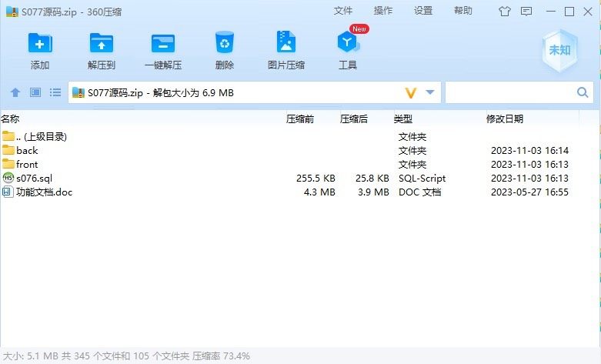The width and height of the screenshot is (601, 364).
Task: Click the front row's date '2023-11-03 16:13'
Action: (x=529, y=165)
